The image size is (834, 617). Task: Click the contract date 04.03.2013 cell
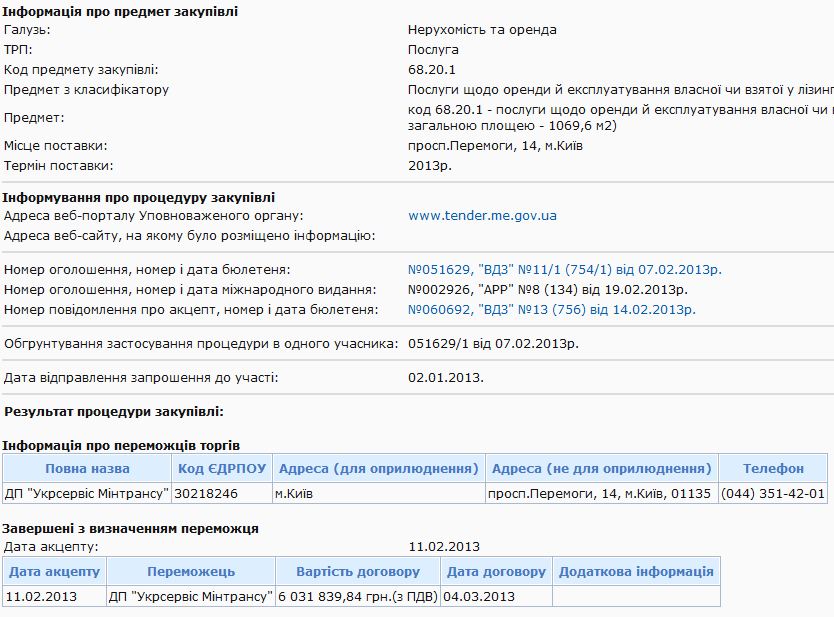coord(479,596)
